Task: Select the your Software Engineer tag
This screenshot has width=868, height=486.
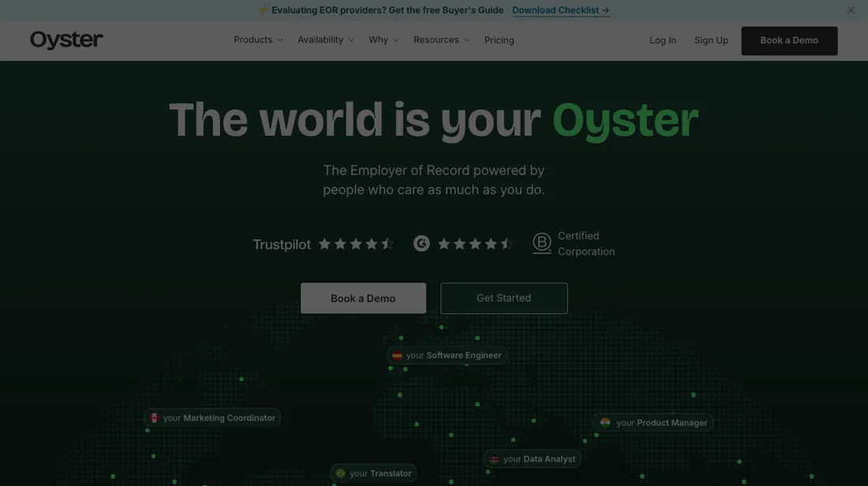Action: 447,355
